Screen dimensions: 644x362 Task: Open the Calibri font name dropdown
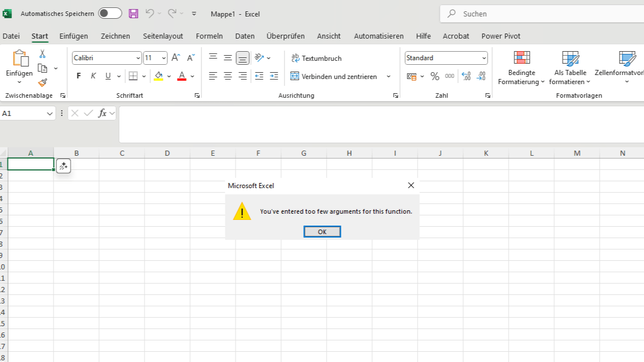click(138, 58)
